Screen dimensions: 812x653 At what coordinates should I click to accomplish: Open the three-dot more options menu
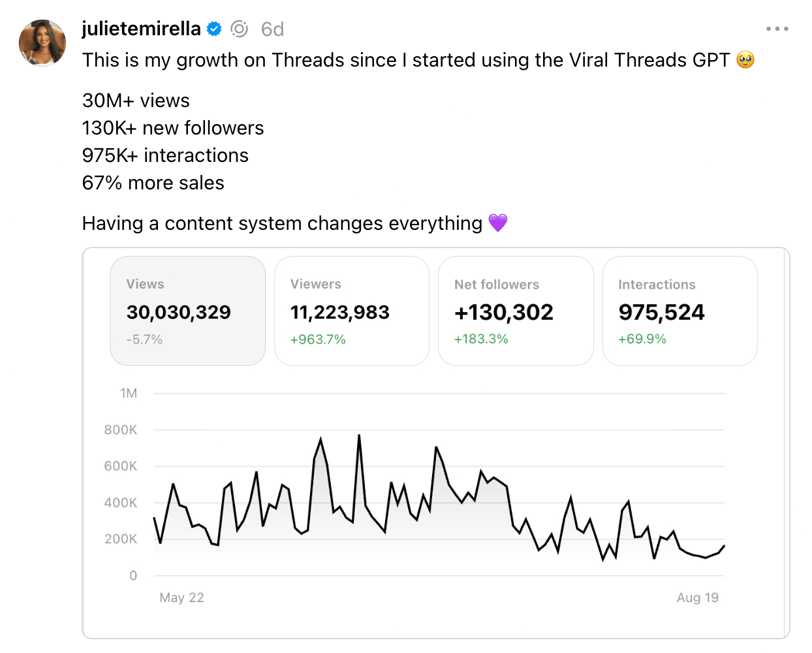777,29
